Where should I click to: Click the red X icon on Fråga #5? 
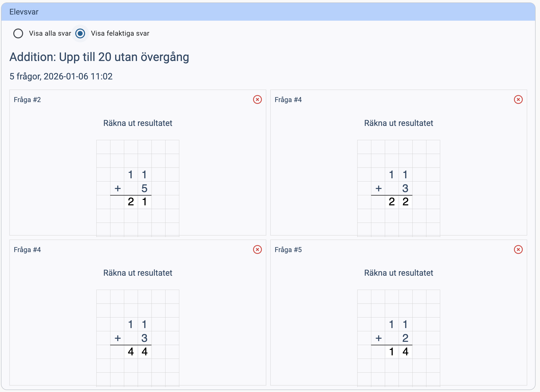518,250
